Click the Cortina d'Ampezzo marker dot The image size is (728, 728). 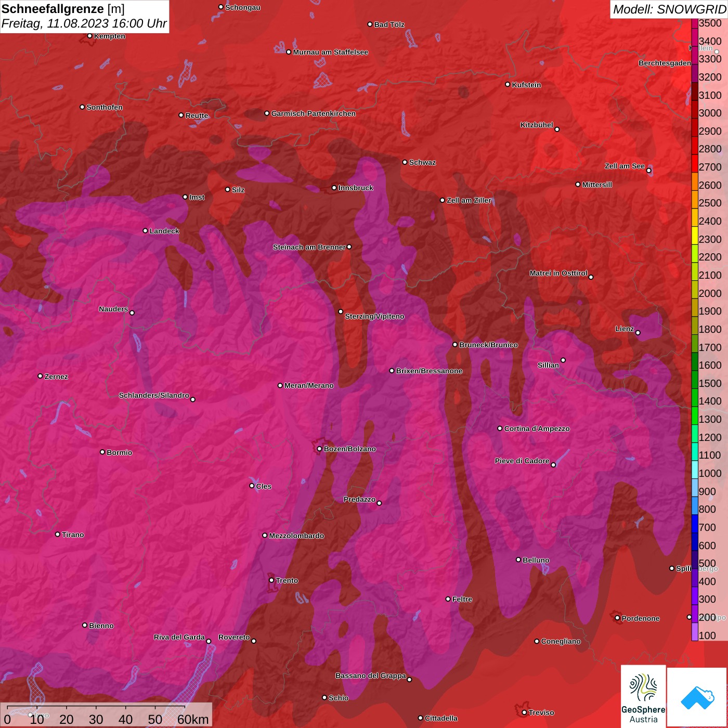point(500,428)
